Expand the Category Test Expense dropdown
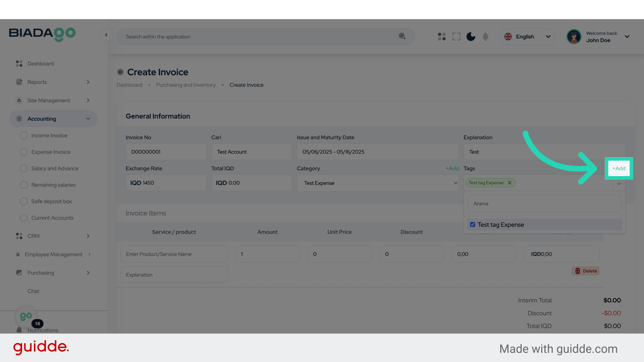The width and height of the screenshot is (644, 362). pyautogui.click(x=378, y=183)
